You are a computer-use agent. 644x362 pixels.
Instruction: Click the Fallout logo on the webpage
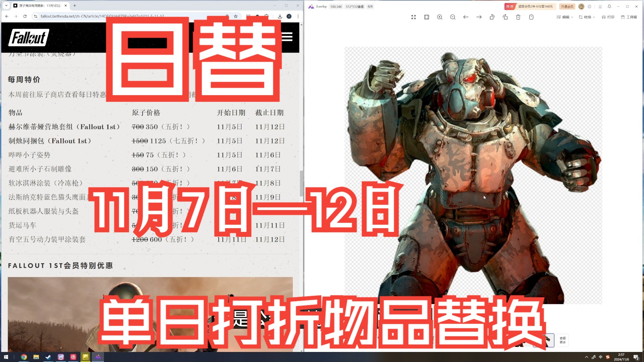click(29, 37)
